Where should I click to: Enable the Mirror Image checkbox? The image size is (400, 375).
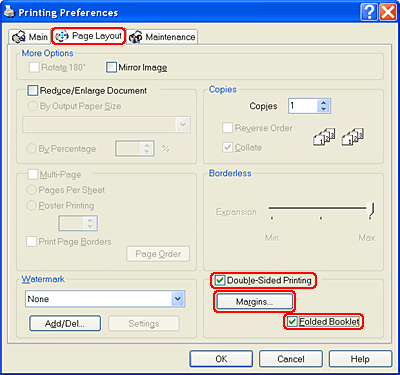click(111, 67)
